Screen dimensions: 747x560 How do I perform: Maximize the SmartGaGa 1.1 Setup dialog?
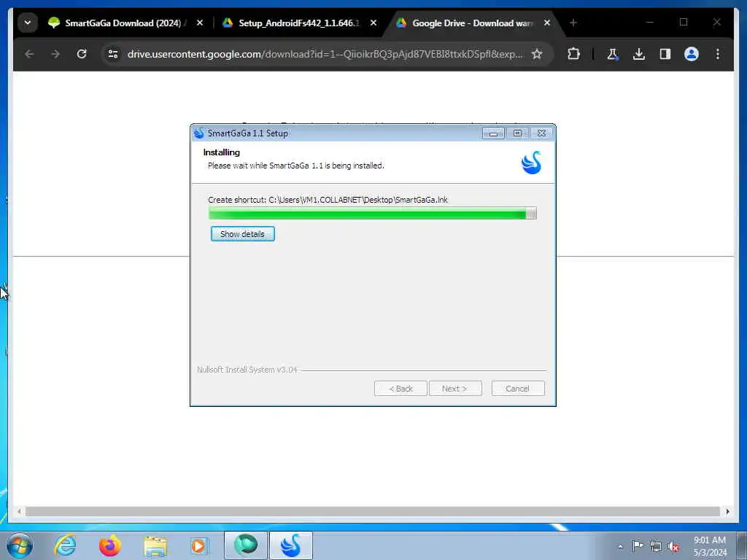(x=517, y=133)
